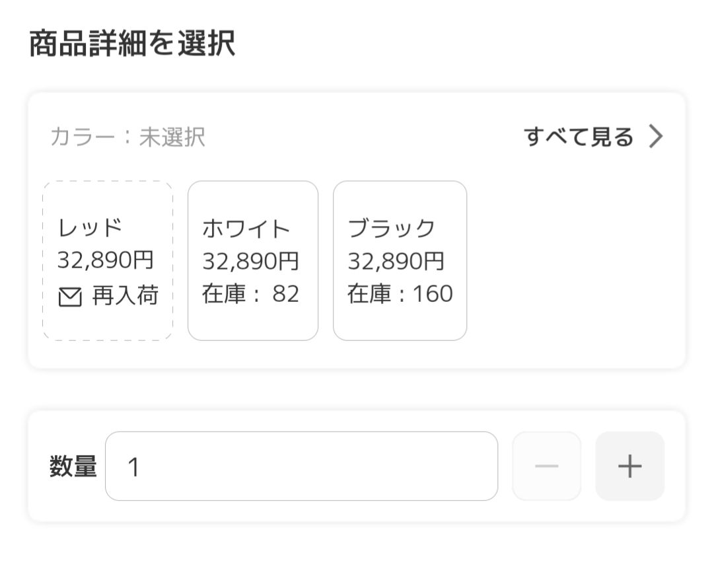Choose the レッド out-of-stock color card
This screenshot has height=588, width=712.
coord(108,260)
